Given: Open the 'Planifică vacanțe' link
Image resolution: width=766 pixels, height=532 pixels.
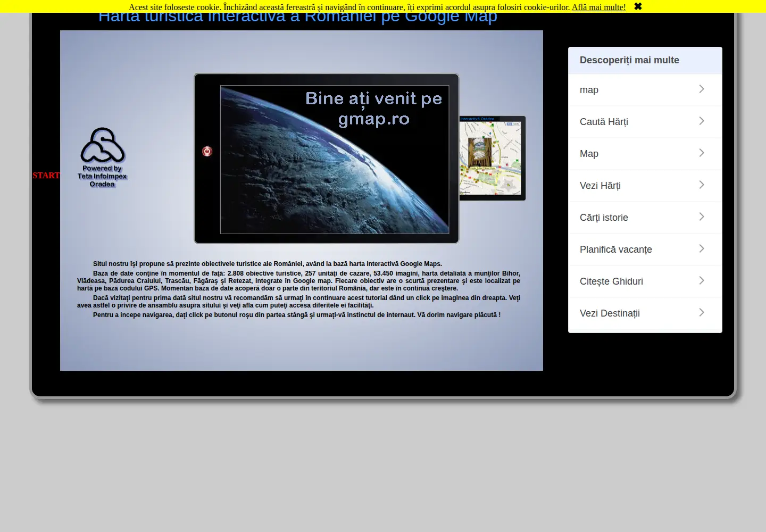Looking at the screenshot, I should click(645, 250).
